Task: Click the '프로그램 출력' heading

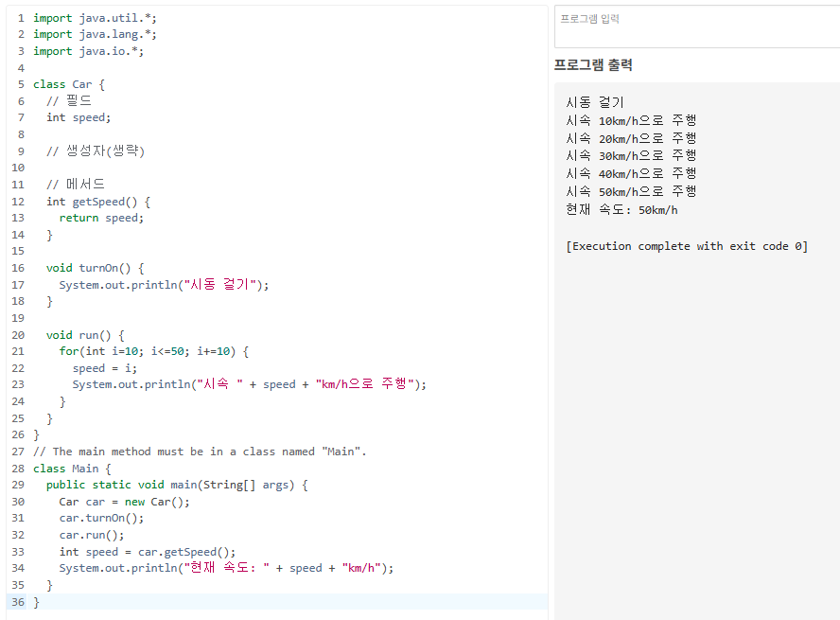Action: coord(593,65)
